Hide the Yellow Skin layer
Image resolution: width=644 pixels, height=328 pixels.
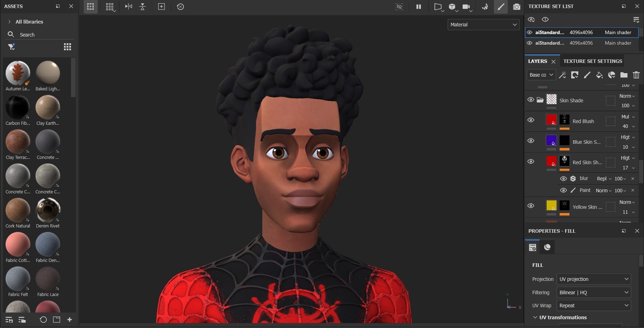point(531,206)
